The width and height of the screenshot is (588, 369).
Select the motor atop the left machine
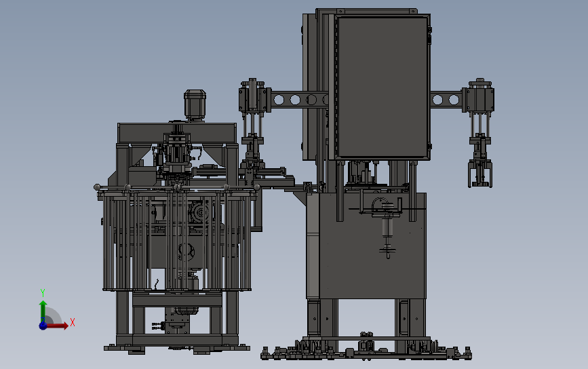pos(195,104)
